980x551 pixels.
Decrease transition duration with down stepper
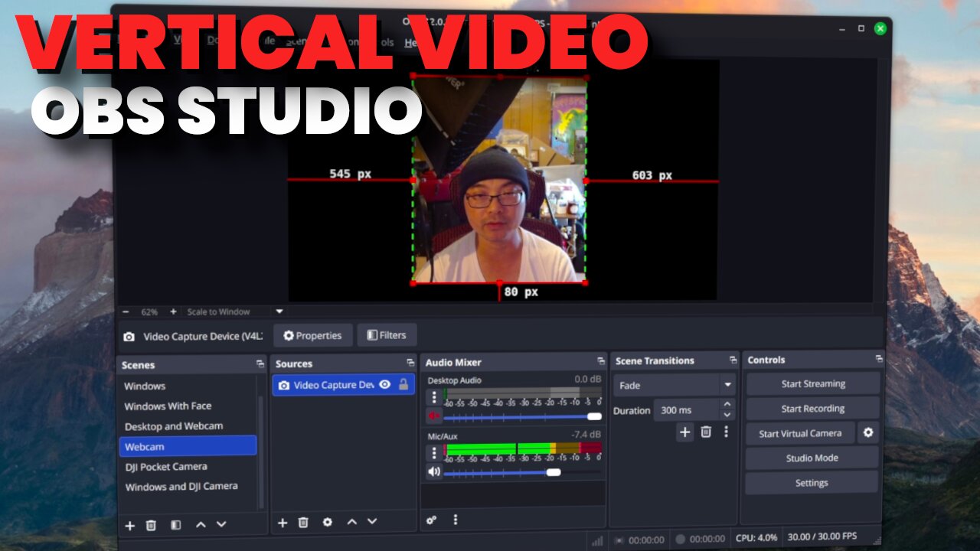727,416
